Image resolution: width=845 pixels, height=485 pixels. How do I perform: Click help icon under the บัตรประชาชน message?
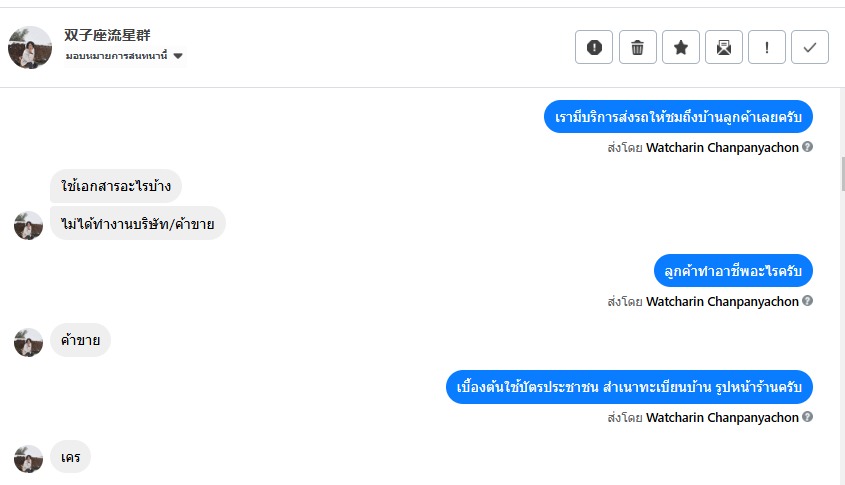coord(808,417)
